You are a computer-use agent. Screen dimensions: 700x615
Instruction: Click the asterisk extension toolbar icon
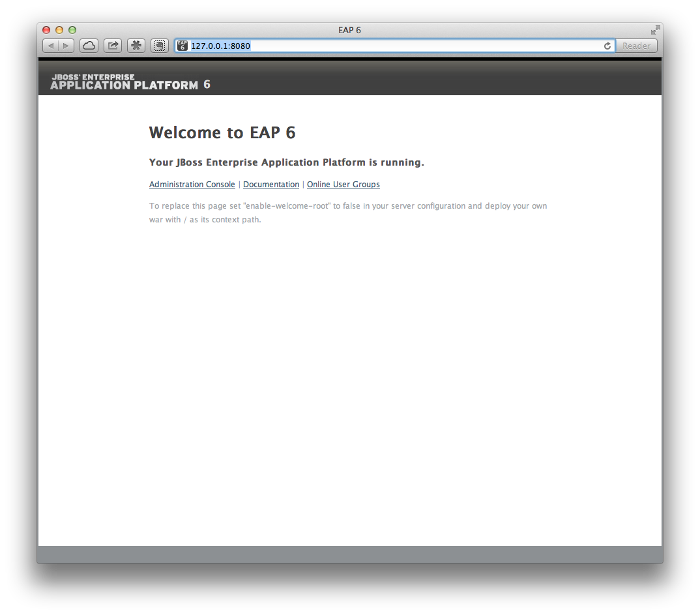click(x=136, y=46)
